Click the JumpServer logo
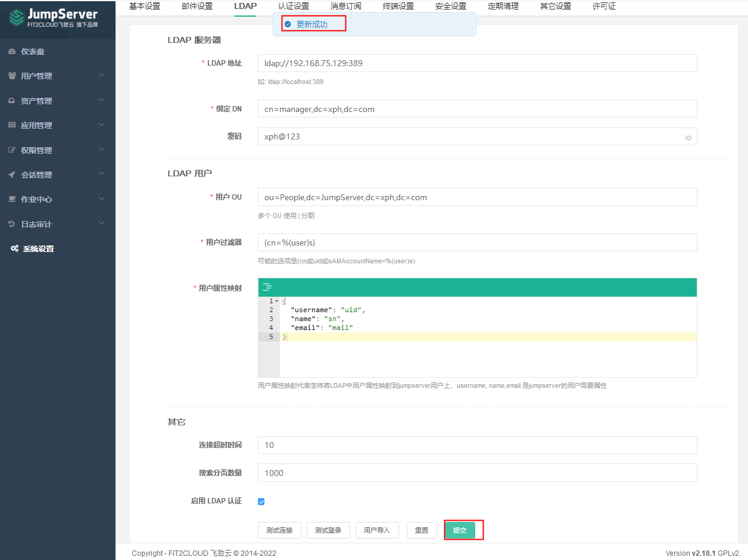 coord(54,18)
